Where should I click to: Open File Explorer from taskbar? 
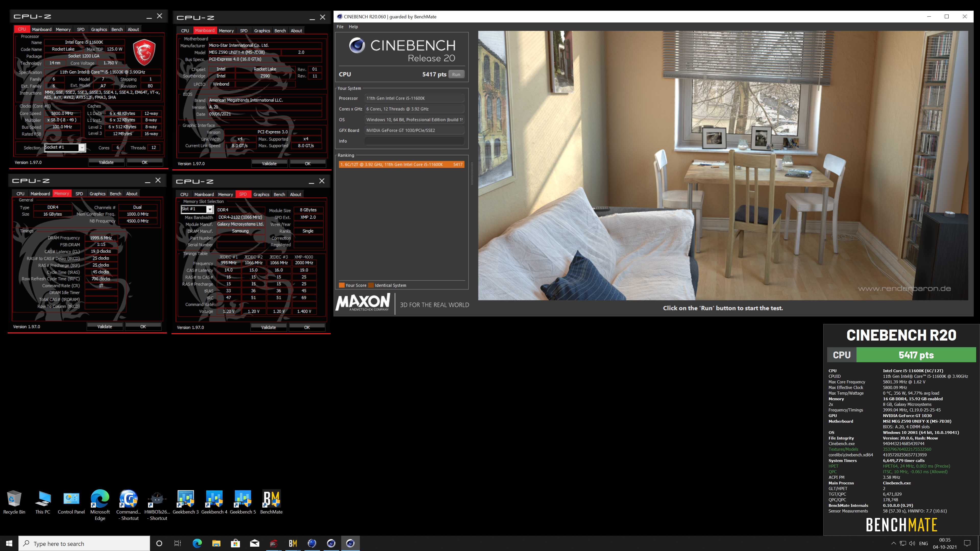(216, 543)
